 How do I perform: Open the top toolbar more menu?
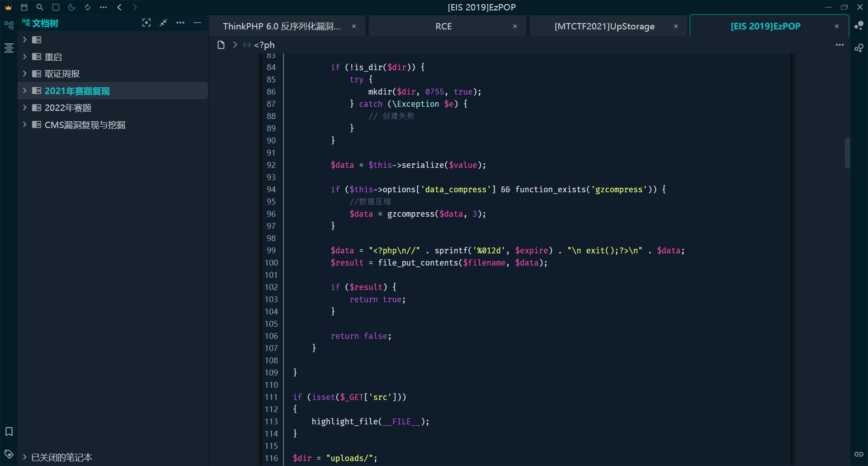pos(103,7)
